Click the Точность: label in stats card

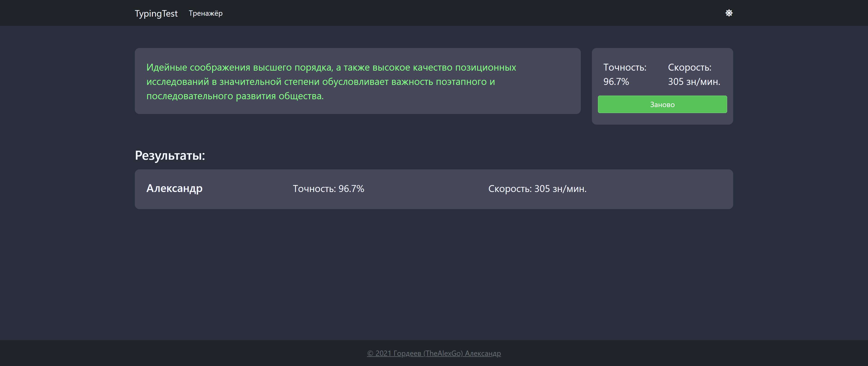click(624, 67)
